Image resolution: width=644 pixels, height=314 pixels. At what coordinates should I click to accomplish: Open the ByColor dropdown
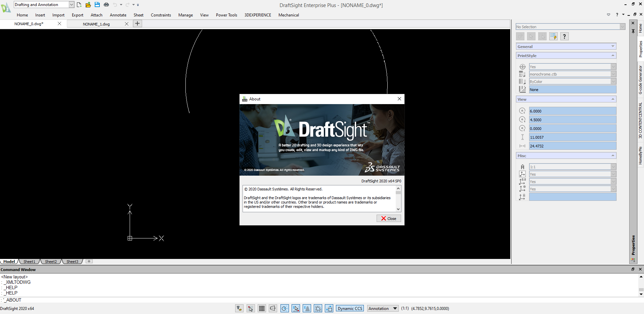[x=613, y=81]
